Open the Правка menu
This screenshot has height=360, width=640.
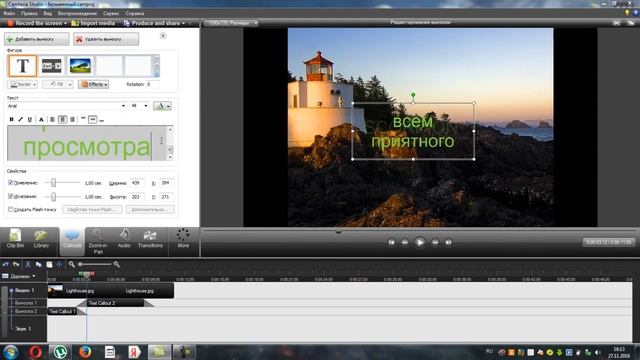29,13
